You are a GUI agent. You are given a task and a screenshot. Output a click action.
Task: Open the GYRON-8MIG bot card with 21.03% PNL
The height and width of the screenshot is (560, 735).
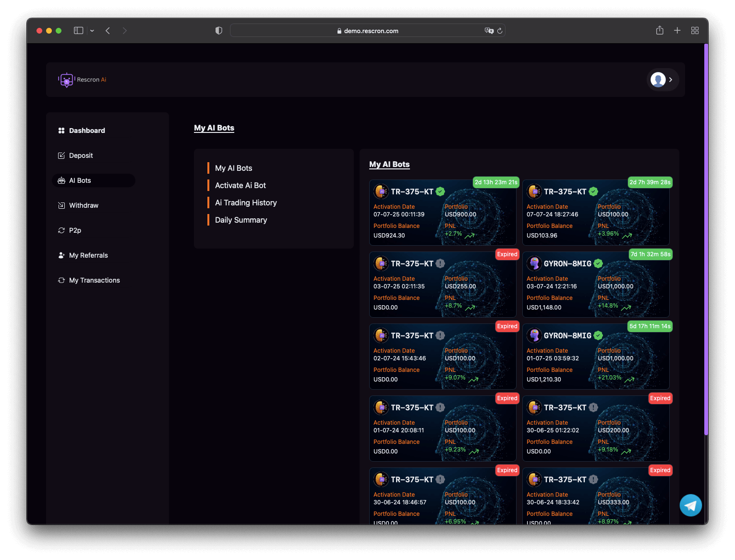click(x=596, y=357)
